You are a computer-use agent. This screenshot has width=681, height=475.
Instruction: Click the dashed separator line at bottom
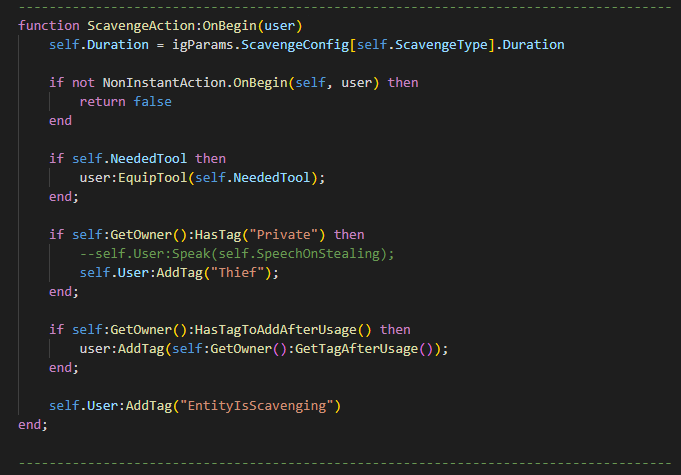tap(345, 463)
